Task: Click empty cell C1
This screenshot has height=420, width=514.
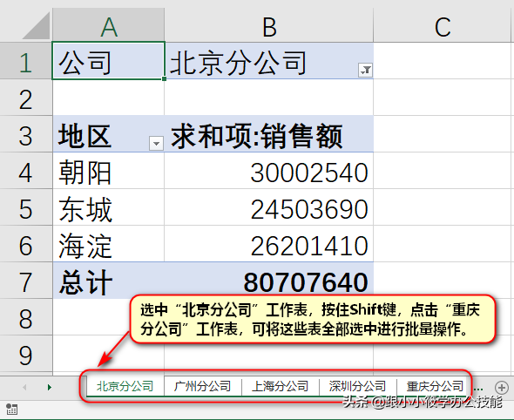Action: 443,61
